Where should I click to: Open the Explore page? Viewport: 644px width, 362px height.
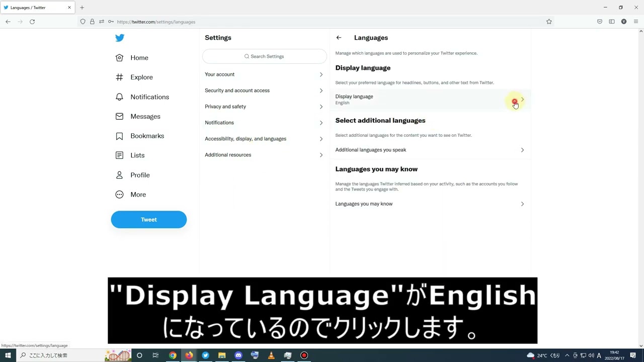pyautogui.click(x=134, y=77)
